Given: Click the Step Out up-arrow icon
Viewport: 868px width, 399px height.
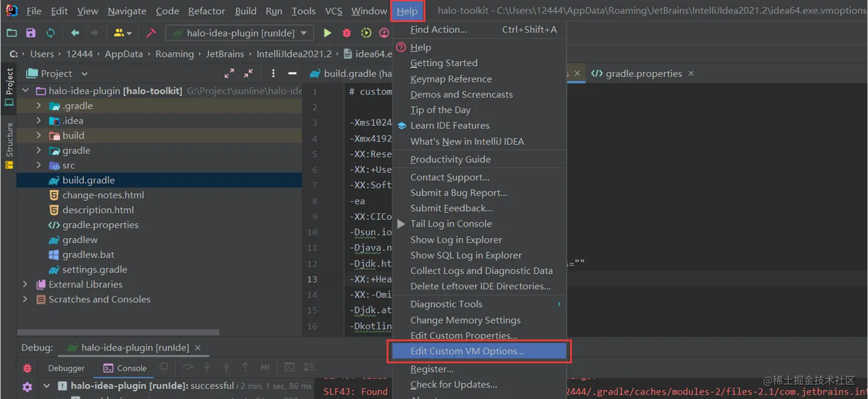Looking at the screenshot, I should (245, 367).
